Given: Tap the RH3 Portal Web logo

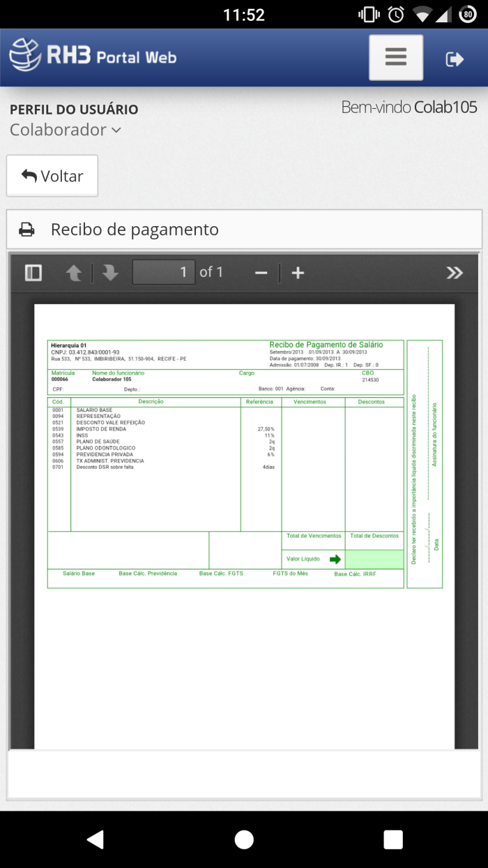Looking at the screenshot, I should point(93,56).
